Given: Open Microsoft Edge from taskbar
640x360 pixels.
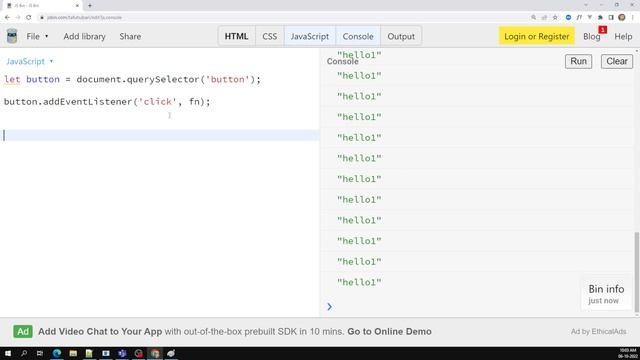Looking at the screenshot, I should tap(57, 353).
